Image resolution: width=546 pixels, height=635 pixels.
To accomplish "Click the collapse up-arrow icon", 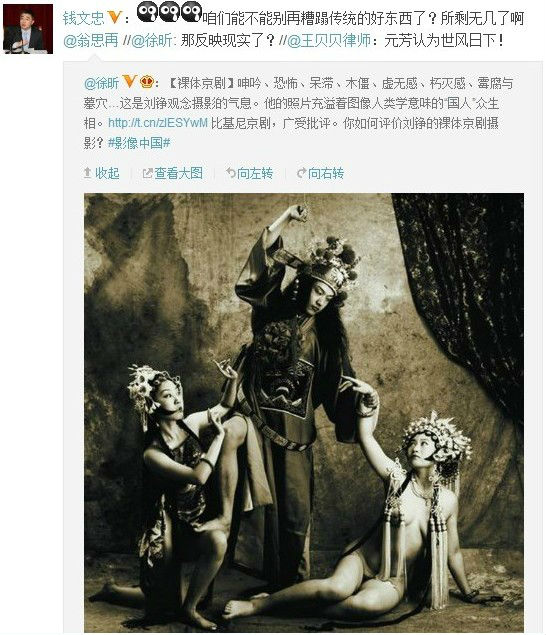I will tap(87, 173).
